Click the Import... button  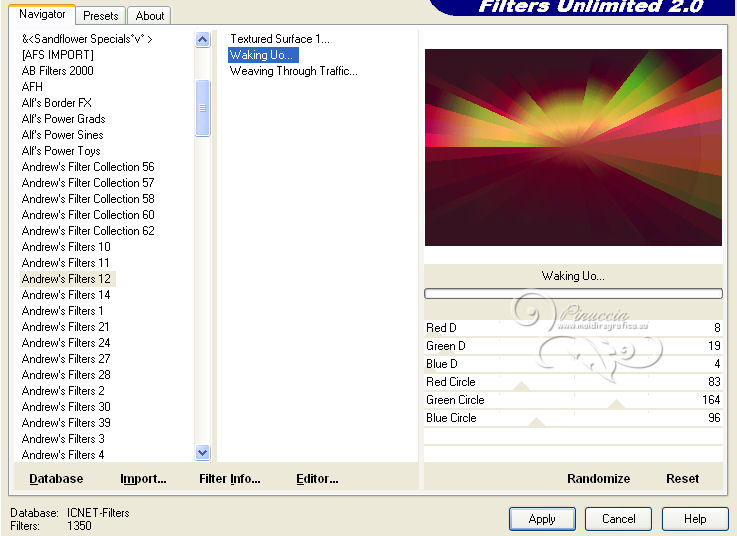coord(143,479)
